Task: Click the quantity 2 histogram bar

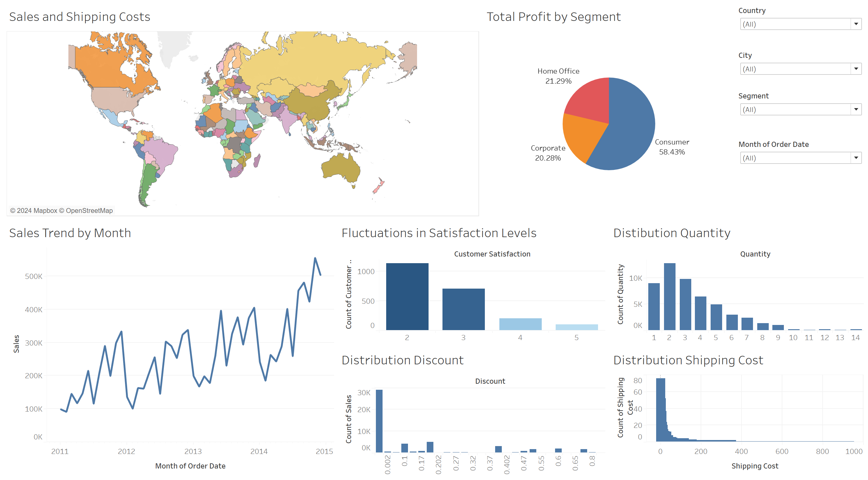Action: coord(669,296)
